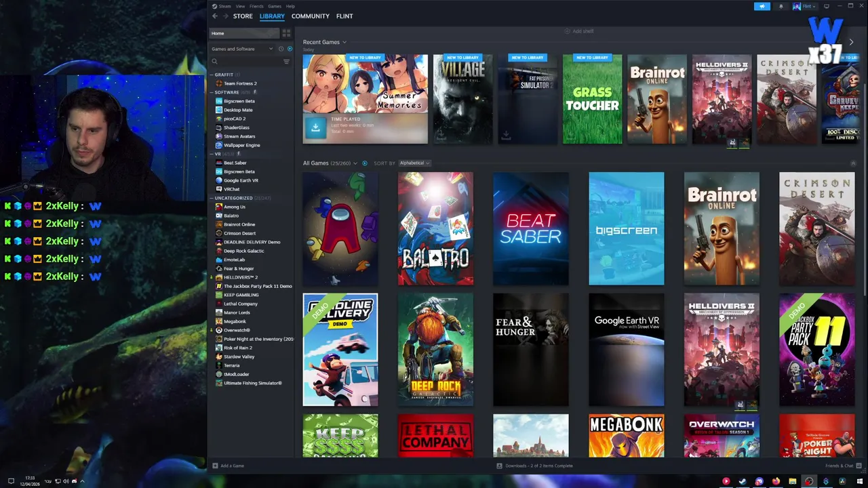Focus the library sidebar search field
This screenshot has height=488, width=868.
tap(246, 62)
